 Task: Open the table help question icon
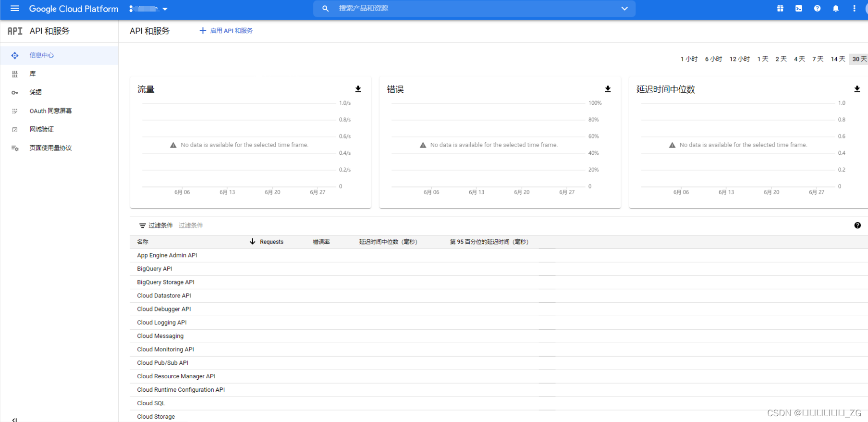(x=857, y=225)
